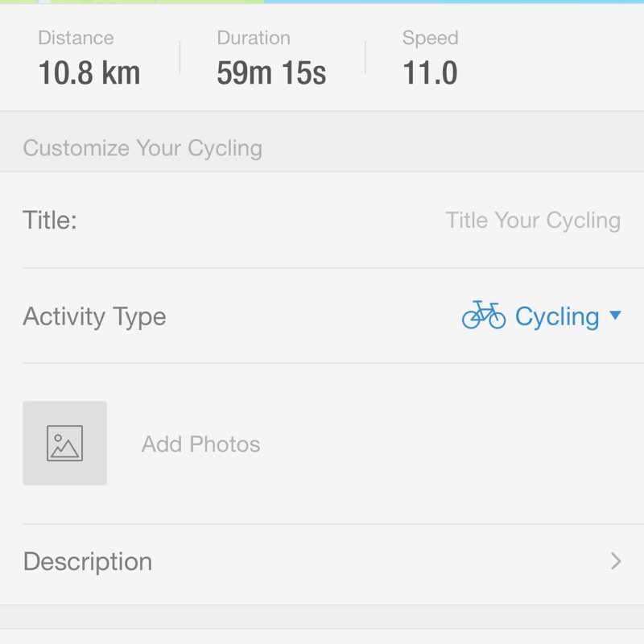
Task: Click the 'Title:' label
Action: pos(50,221)
